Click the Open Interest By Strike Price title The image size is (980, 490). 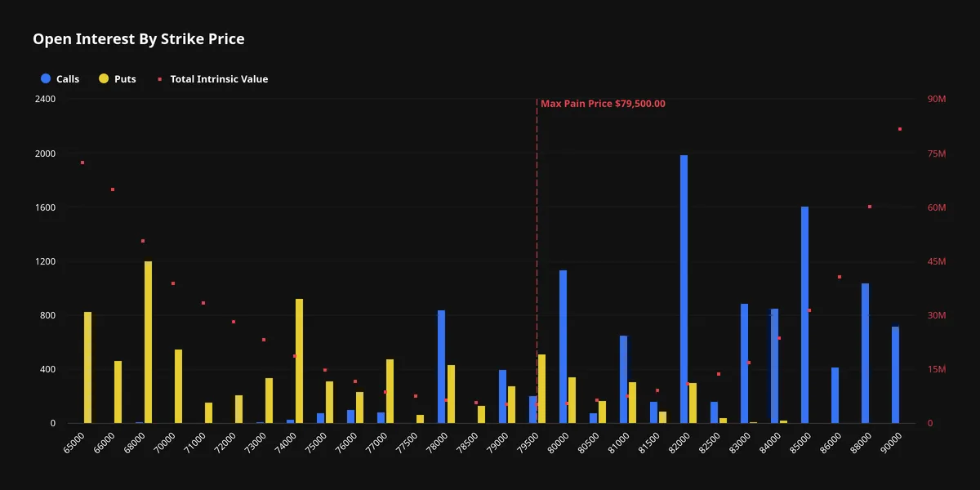(x=139, y=38)
